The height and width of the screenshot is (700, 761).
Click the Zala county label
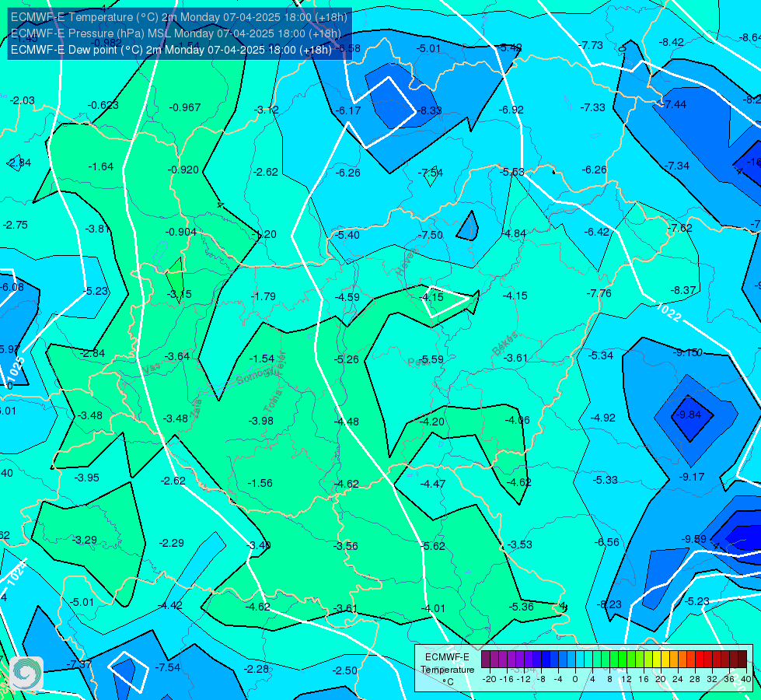196,408
